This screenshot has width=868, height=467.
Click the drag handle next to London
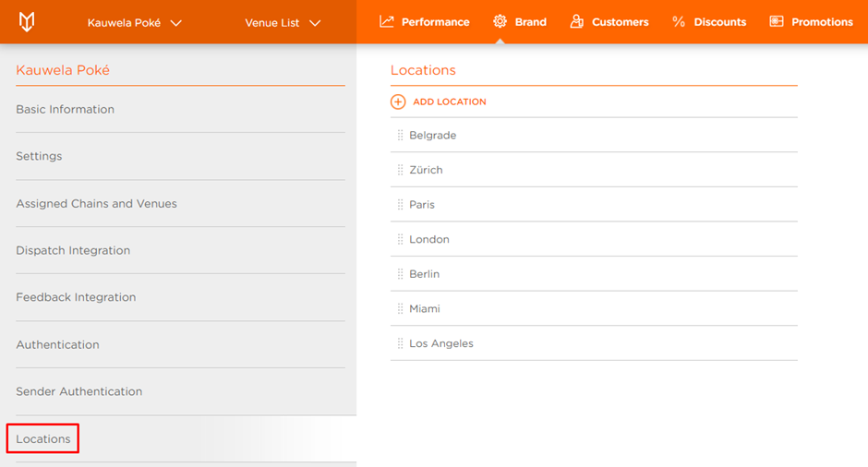400,239
